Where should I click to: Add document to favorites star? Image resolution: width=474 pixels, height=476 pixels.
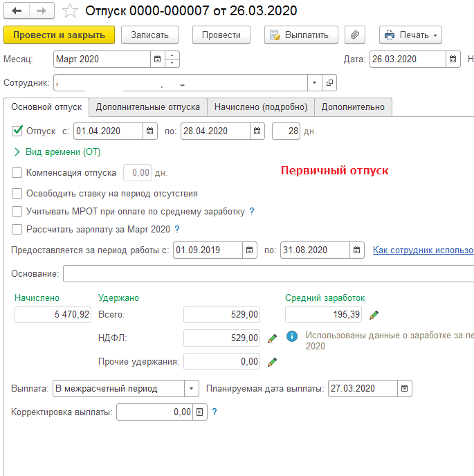click(70, 11)
